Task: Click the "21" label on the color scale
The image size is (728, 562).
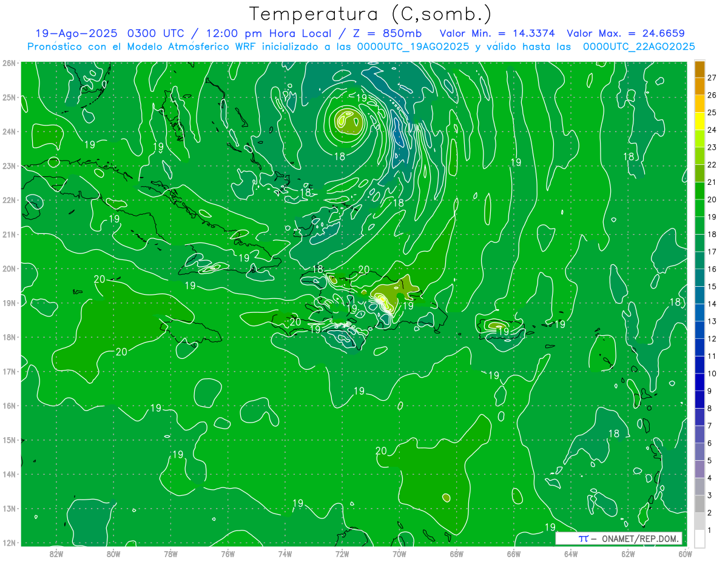Action: [x=712, y=182]
